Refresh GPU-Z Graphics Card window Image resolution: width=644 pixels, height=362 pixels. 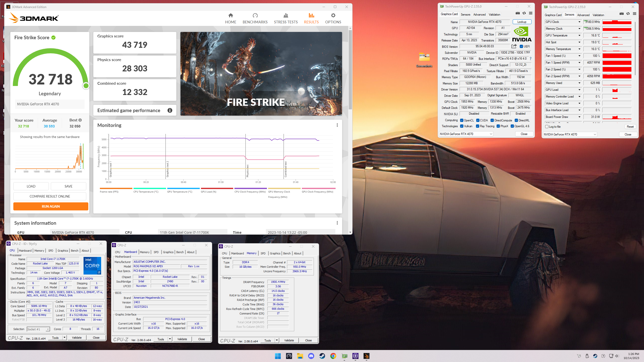point(524,13)
